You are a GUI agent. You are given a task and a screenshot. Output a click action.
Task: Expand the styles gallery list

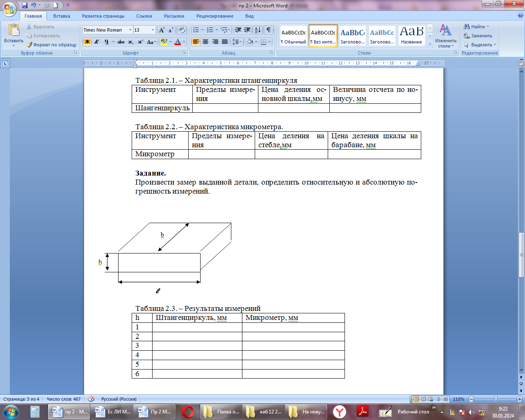430,44
